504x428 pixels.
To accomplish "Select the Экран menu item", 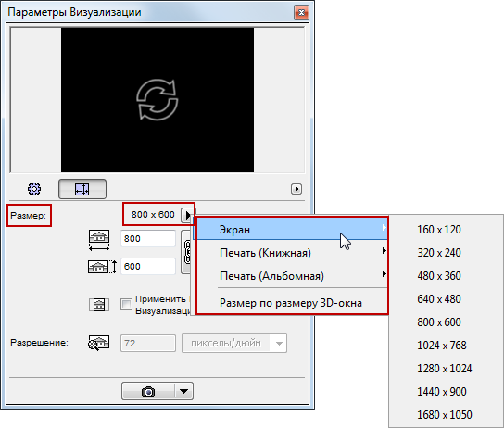I will coord(292,230).
